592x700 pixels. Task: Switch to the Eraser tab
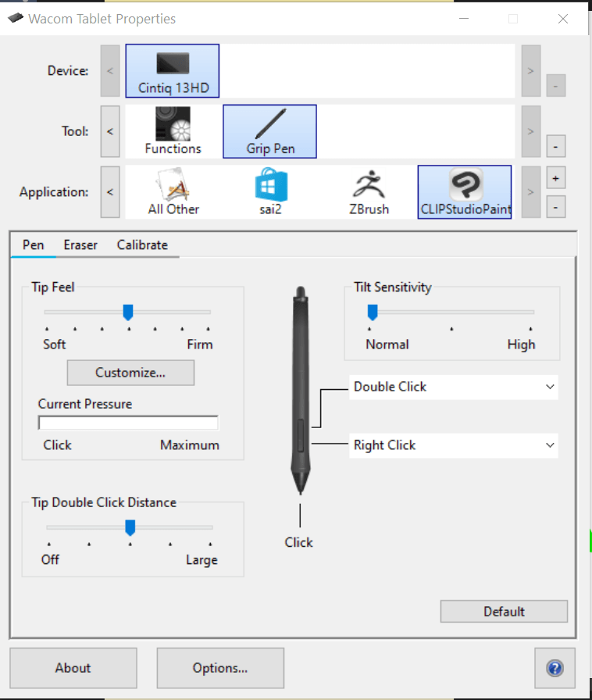coord(80,245)
